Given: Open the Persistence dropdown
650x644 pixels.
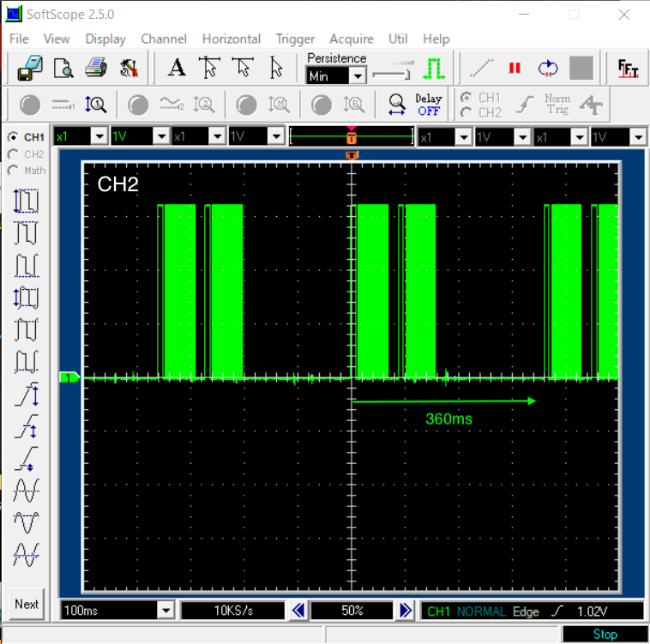Looking at the screenshot, I should 358,76.
